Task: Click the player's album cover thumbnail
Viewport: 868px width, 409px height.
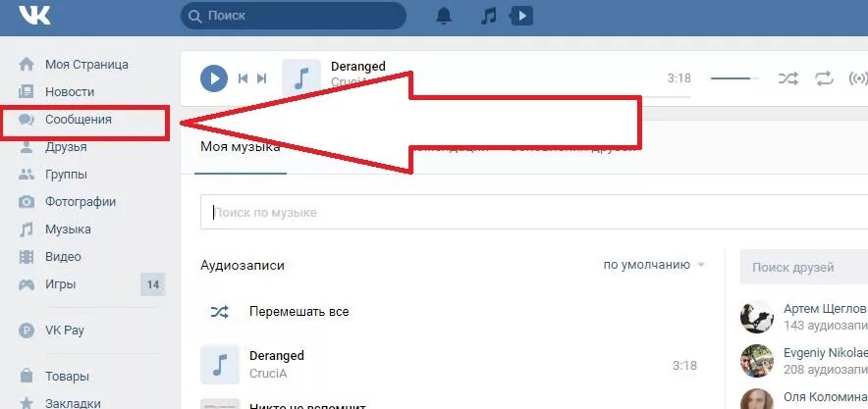Action: point(301,77)
